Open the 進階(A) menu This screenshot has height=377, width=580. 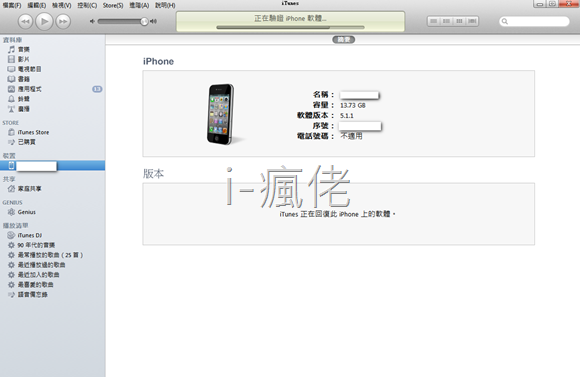(x=139, y=5)
